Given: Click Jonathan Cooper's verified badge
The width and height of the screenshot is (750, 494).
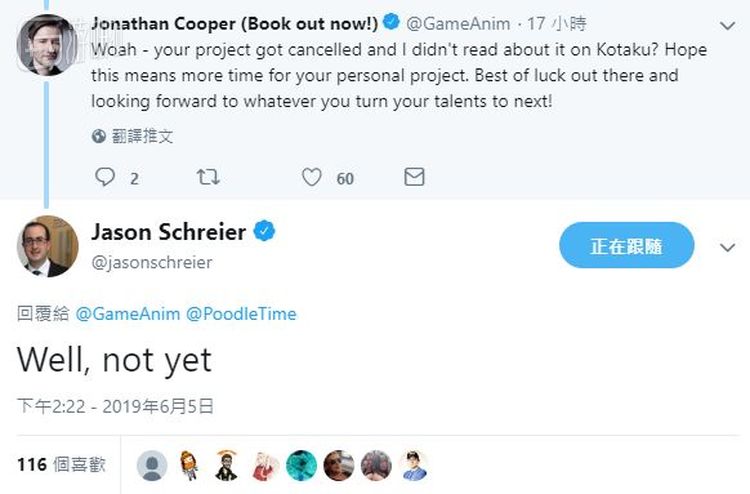Looking at the screenshot, I should click(x=394, y=22).
